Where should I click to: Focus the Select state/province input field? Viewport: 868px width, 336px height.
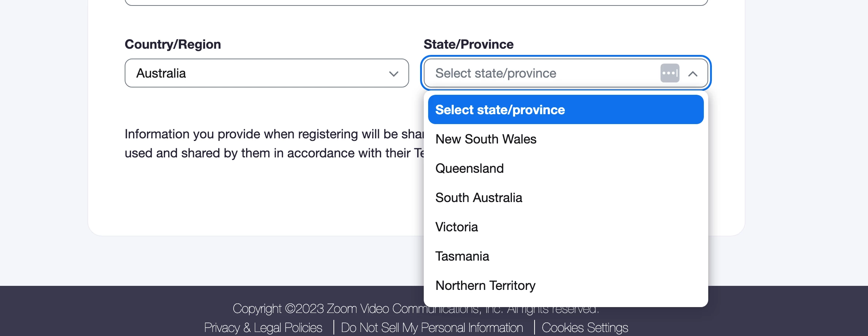click(x=541, y=73)
